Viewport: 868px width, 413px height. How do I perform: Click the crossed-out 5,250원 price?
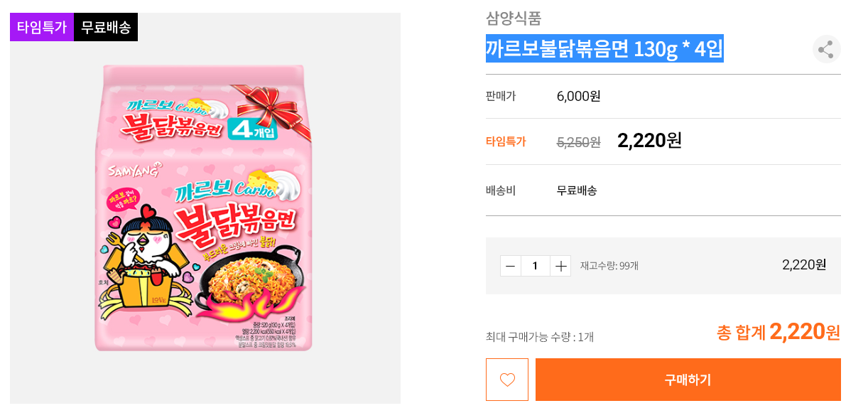578,142
